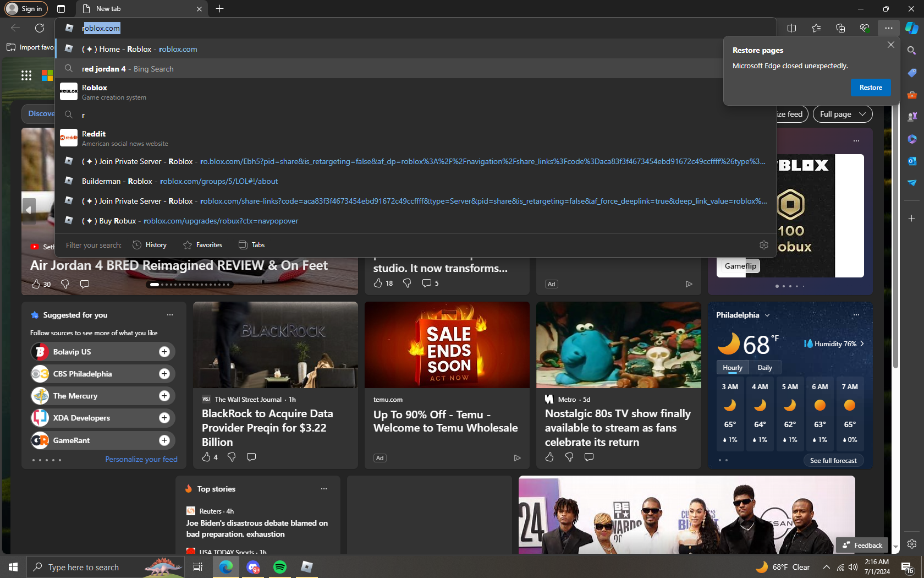Filter search by Tabs
924x578 pixels.
pos(252,245)
